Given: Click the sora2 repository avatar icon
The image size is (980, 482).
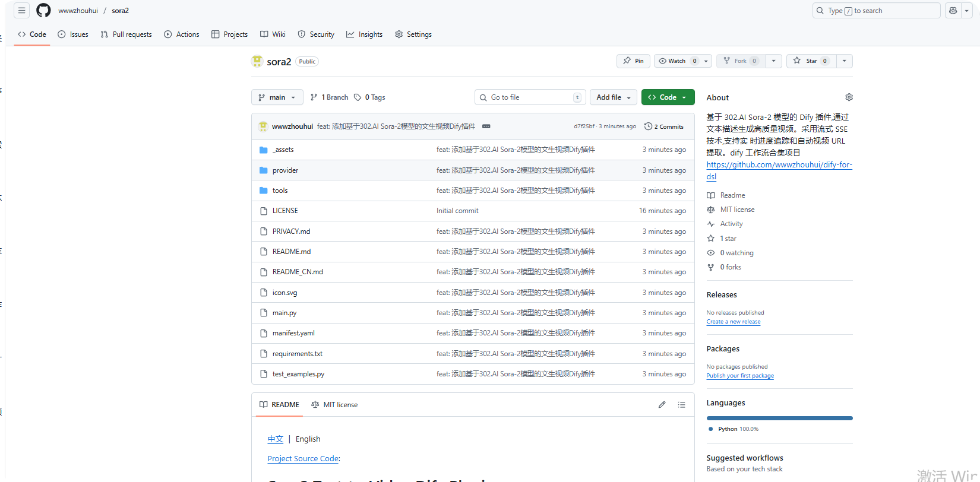Looking at the screenshot, I should point(257,61).
